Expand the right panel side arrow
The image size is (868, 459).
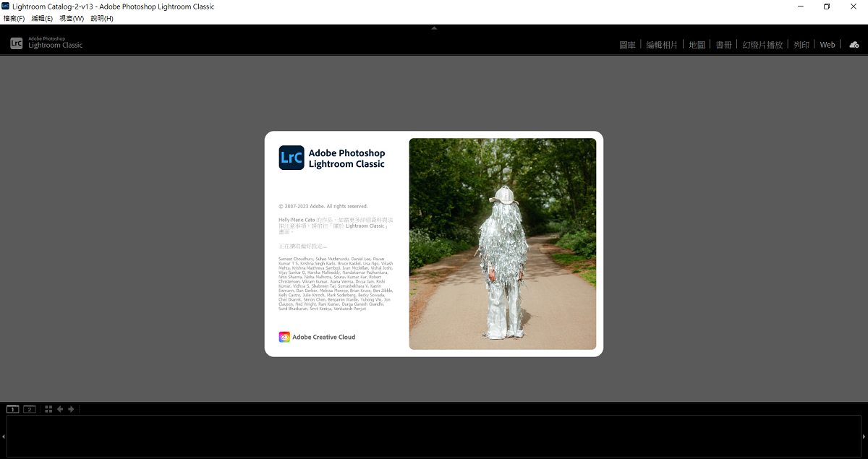pos(865,437)
